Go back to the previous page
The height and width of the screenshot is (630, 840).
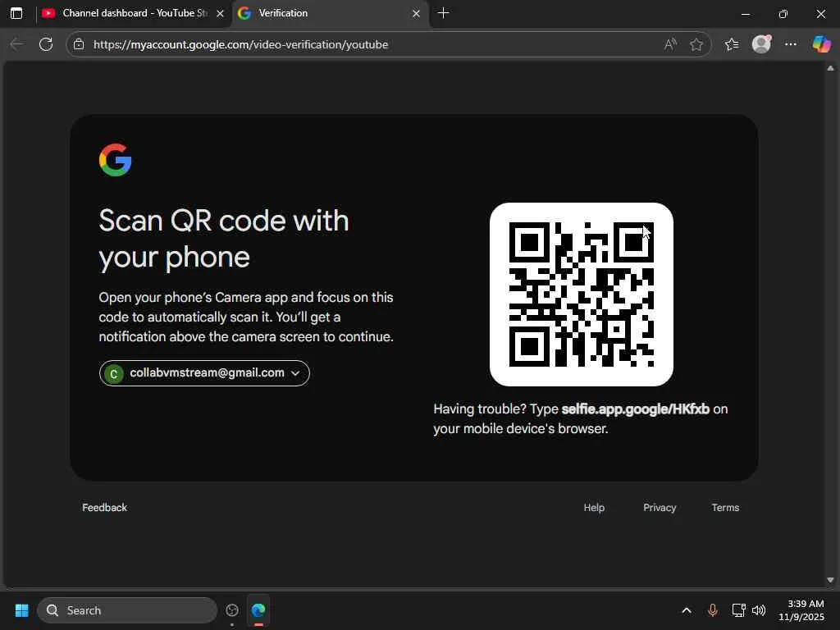17,44
